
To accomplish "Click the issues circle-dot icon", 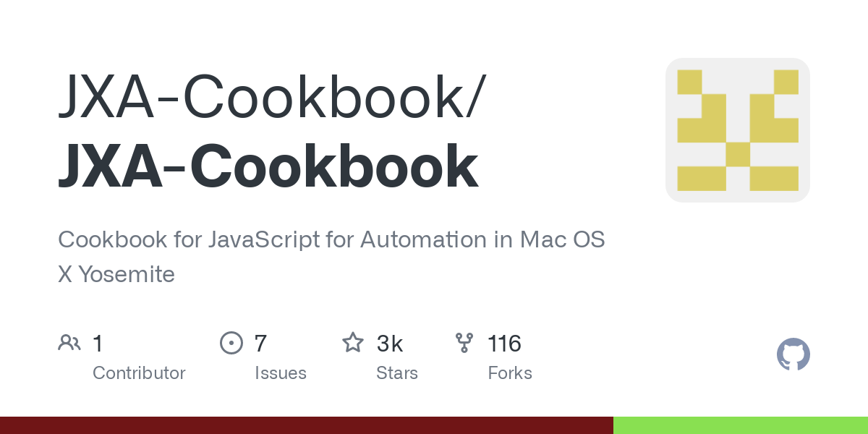I will (231, 343).
